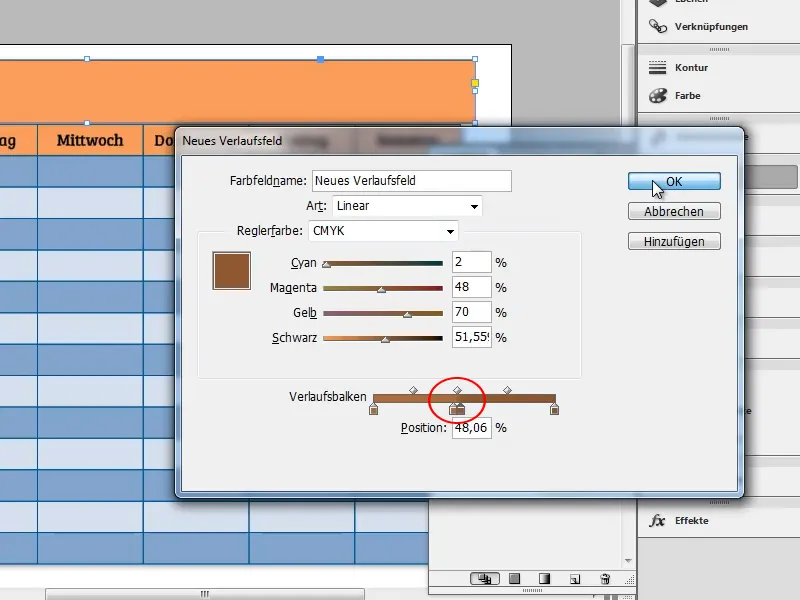Select the rightmost gradient color stop

coord(555,409)
